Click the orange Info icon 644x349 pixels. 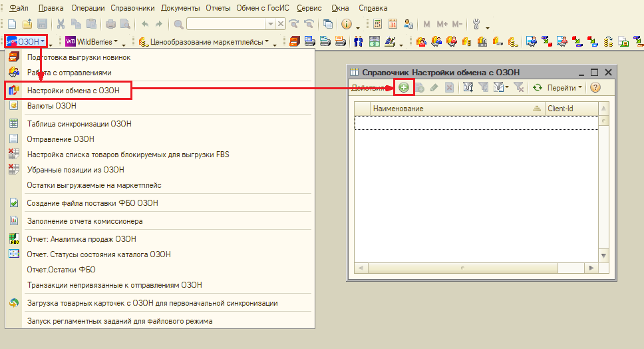(x=347, y=24)
